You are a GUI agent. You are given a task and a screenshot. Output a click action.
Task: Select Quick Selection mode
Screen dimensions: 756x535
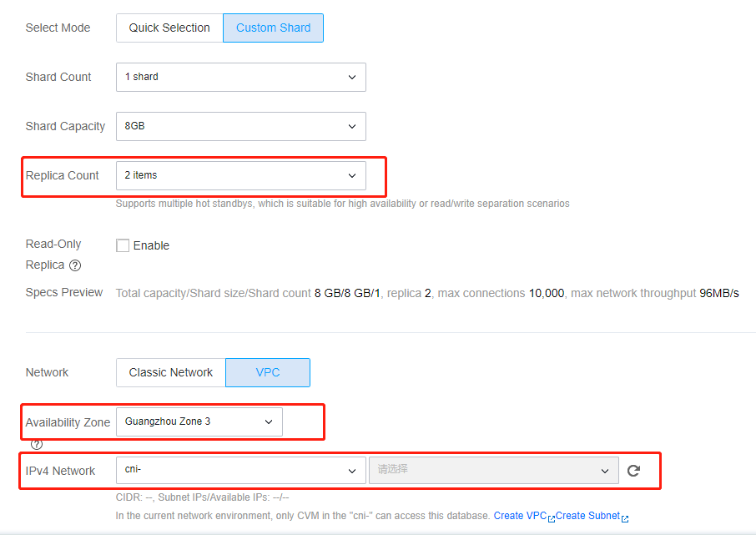click(x=169, y=28)
